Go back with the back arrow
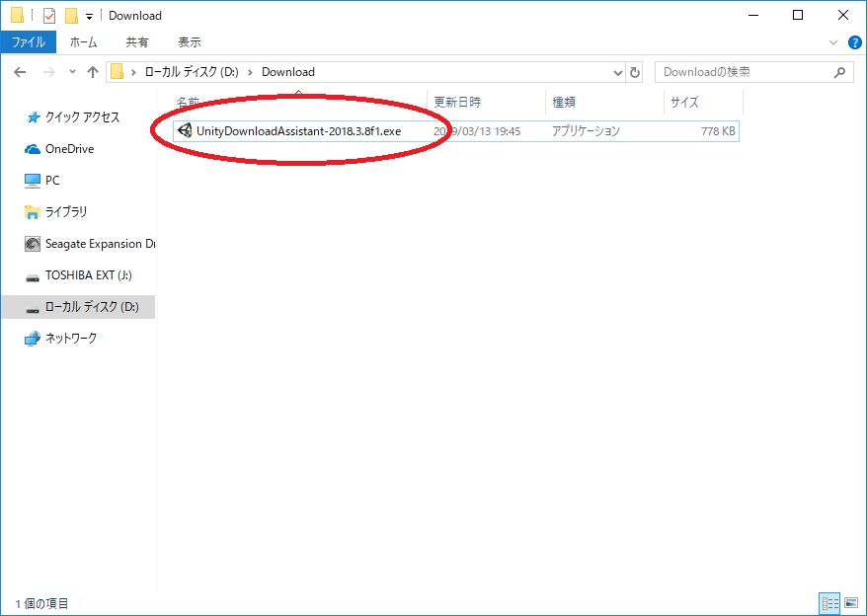The width and height of the screenshot is (867, 616). pos(20,72)
